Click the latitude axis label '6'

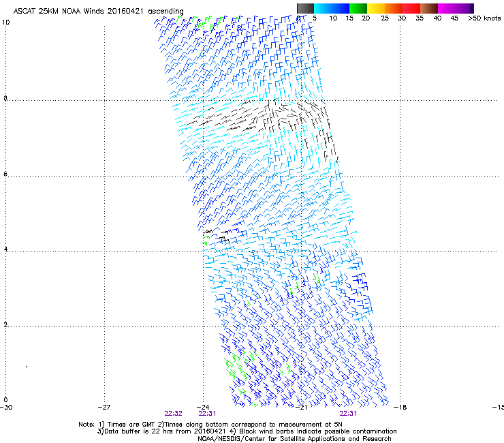5,174
